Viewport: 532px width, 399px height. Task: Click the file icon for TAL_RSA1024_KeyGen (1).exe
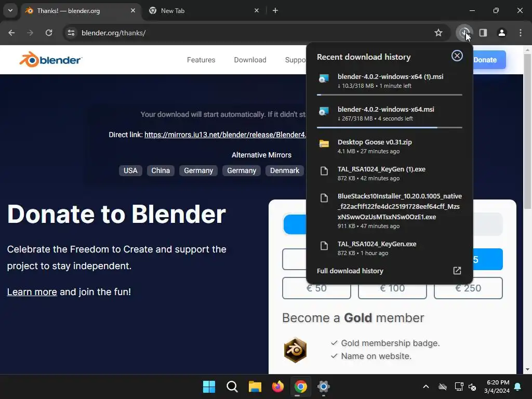pyautogui.click(x=324, y=170)
